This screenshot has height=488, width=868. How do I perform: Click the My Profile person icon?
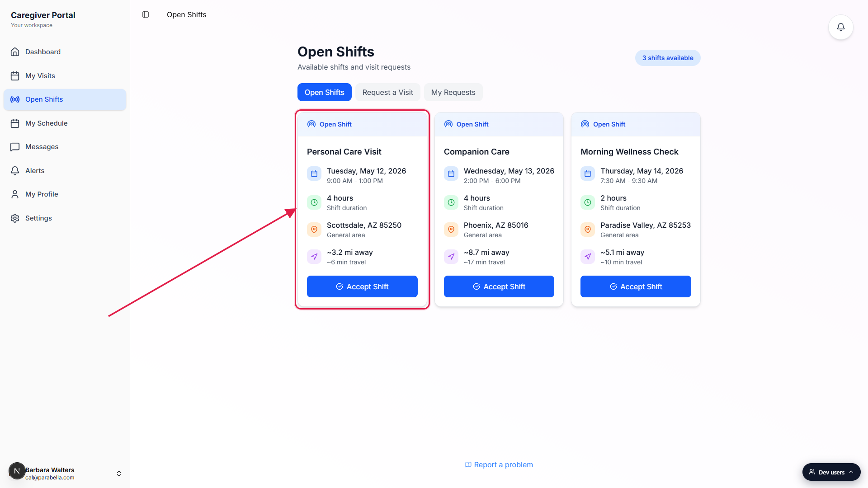pyautogui.click(x=15, y=194)
